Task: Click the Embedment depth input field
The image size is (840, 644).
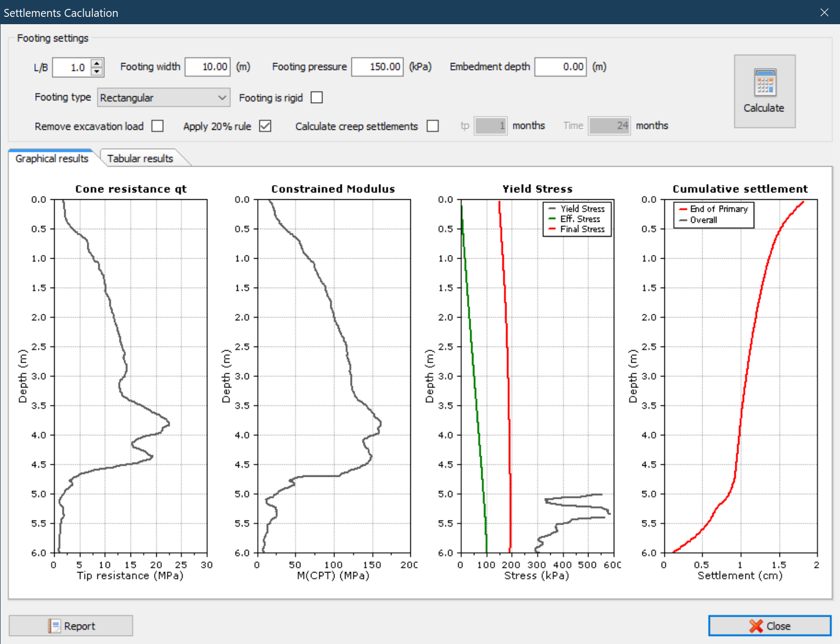Action: tap(560, 67)
